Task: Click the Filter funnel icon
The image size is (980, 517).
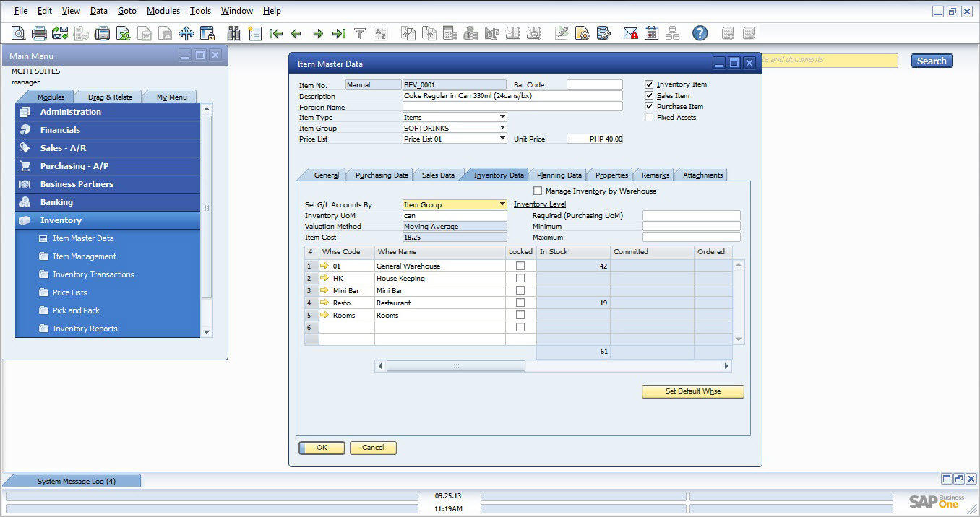Action: 359,33
